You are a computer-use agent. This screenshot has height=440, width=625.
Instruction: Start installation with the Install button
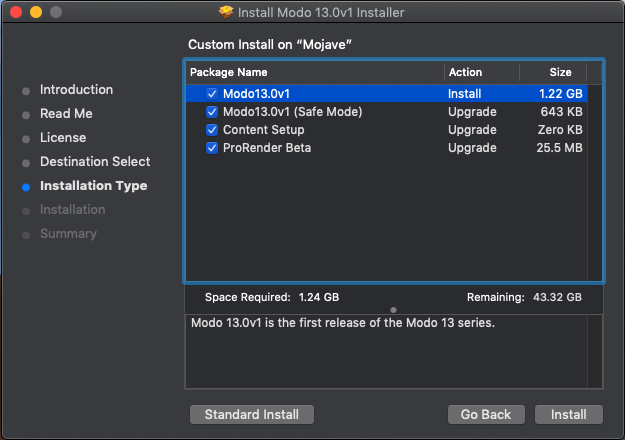pos(569,414)
